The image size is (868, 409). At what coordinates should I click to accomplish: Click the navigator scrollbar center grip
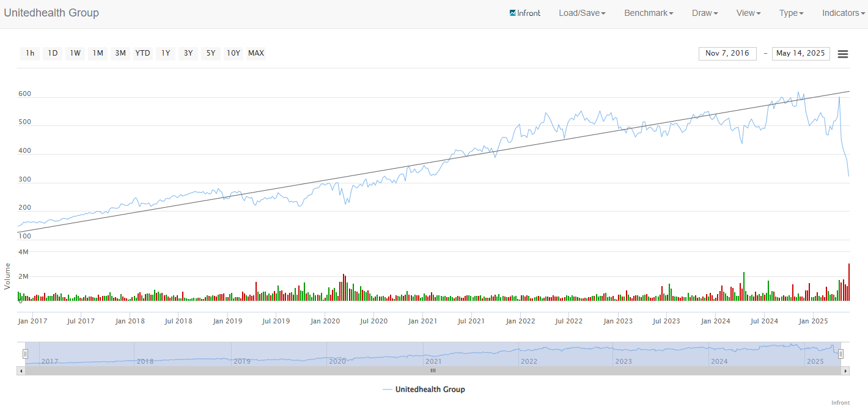pos(433,370)
